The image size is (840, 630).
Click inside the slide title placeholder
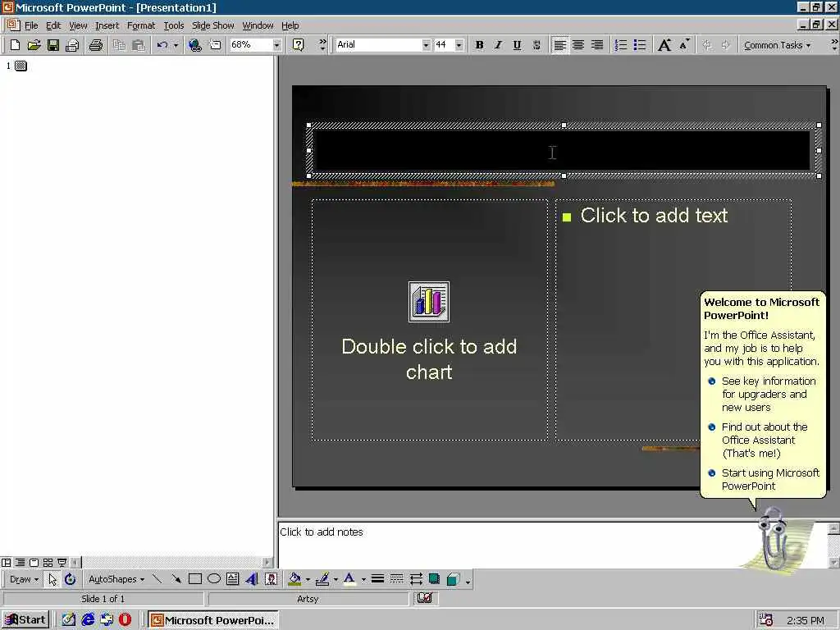[564, 151]
